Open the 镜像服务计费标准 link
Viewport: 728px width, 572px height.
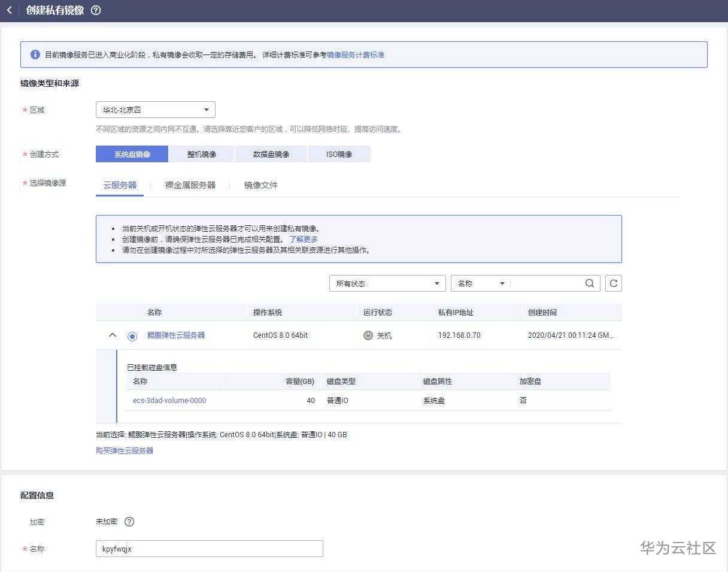point(356,55)
